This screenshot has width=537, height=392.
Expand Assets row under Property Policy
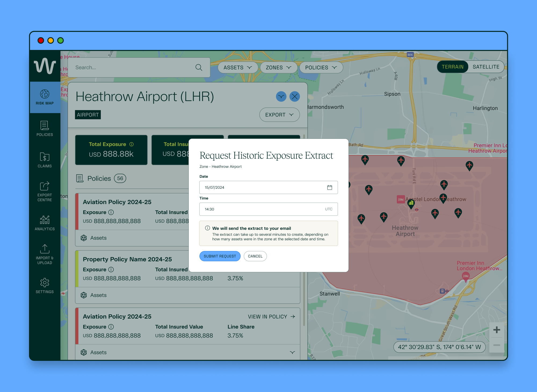[187, 295]
